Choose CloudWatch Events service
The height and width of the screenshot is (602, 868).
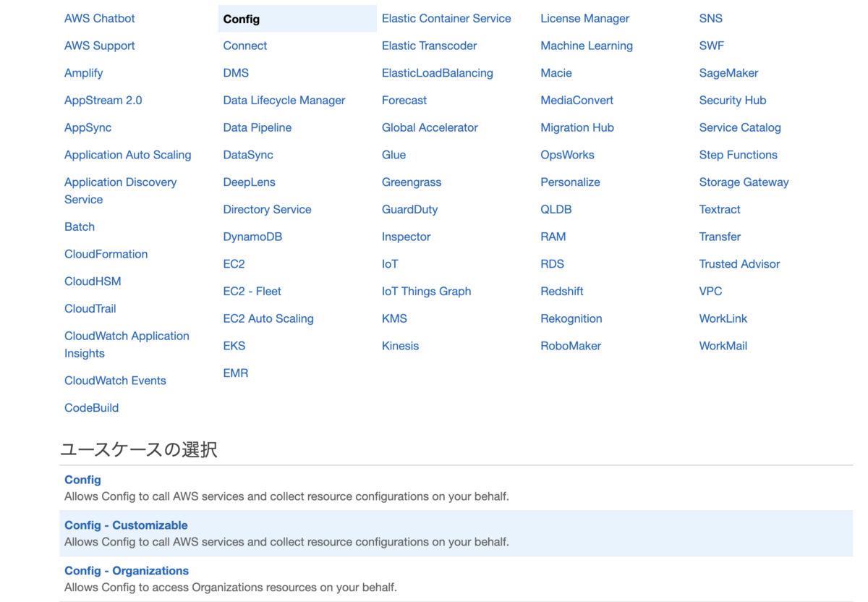[x=115, y=381]
